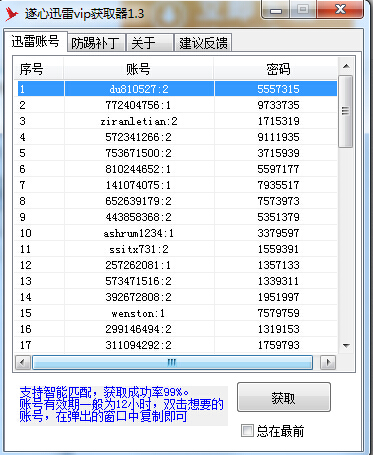Select account 573471516:2

pos(138,281)
